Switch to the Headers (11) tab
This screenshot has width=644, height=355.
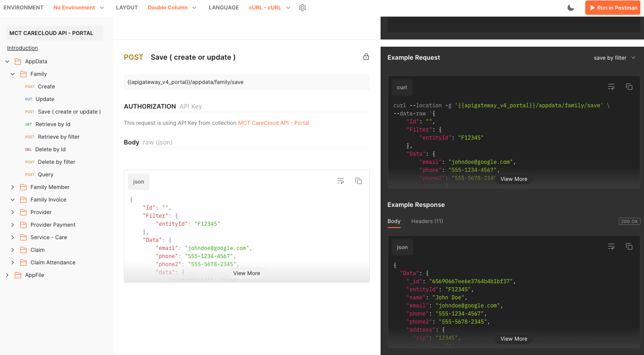pyautogui.click(x=427, y=221)
